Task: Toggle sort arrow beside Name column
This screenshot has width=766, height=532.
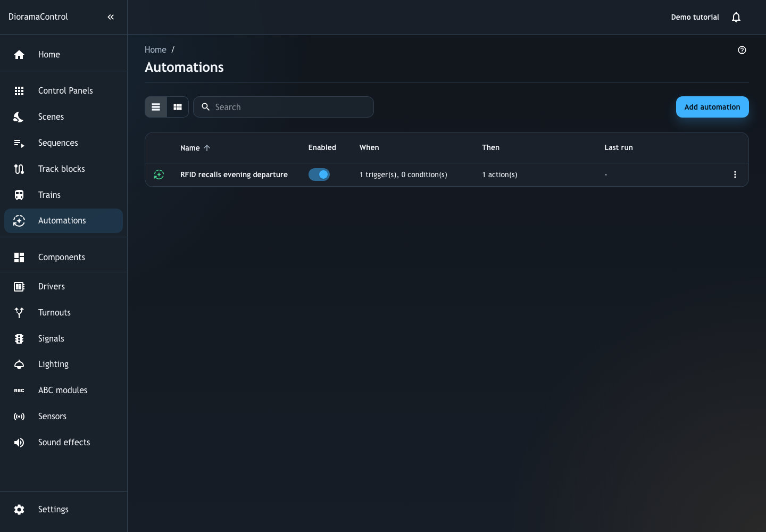Action: (207, 148)
